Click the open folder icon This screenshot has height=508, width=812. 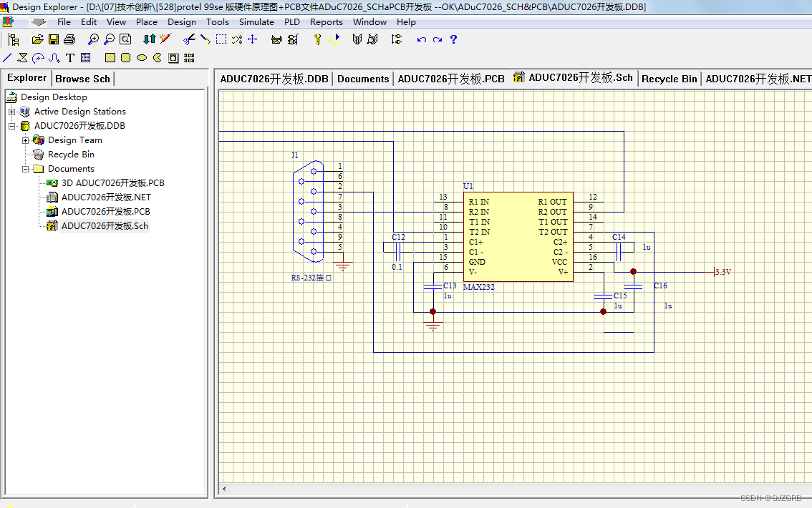point(37,39)
